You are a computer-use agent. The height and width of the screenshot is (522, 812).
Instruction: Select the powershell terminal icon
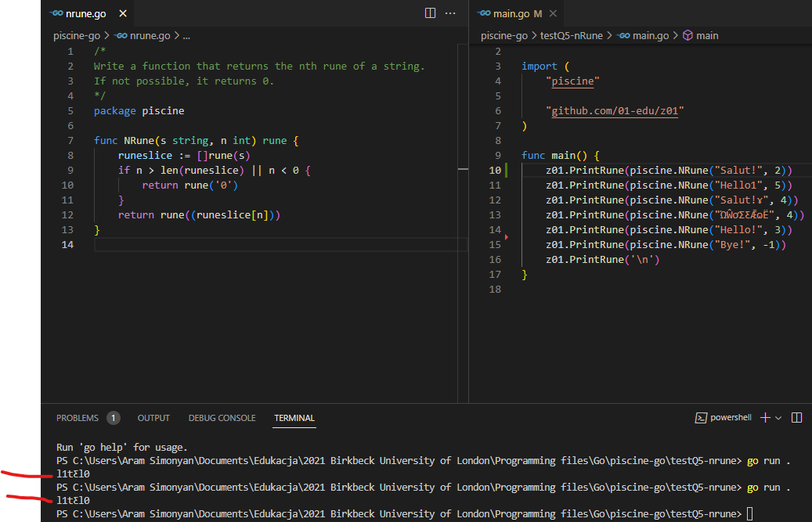702,417
